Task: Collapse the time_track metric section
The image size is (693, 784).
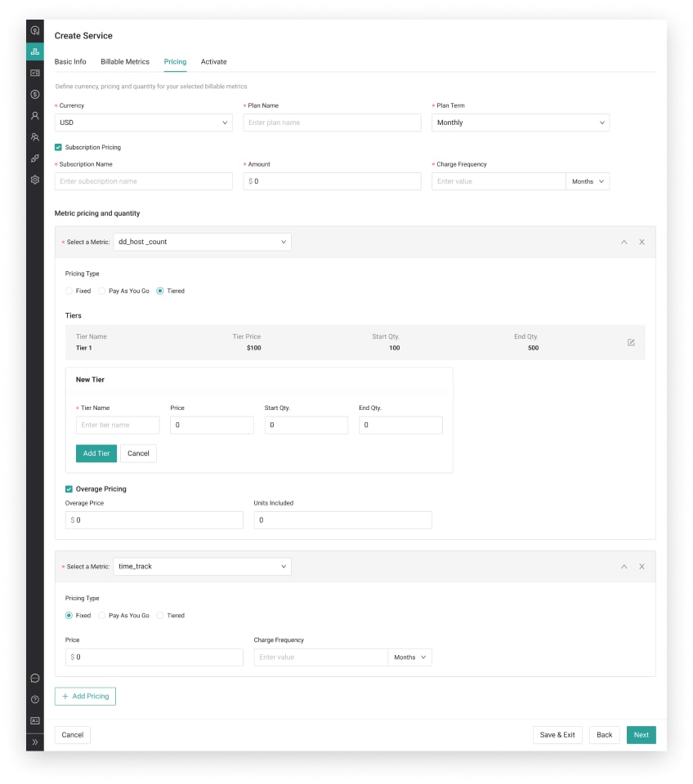Action: click(624, 567)
